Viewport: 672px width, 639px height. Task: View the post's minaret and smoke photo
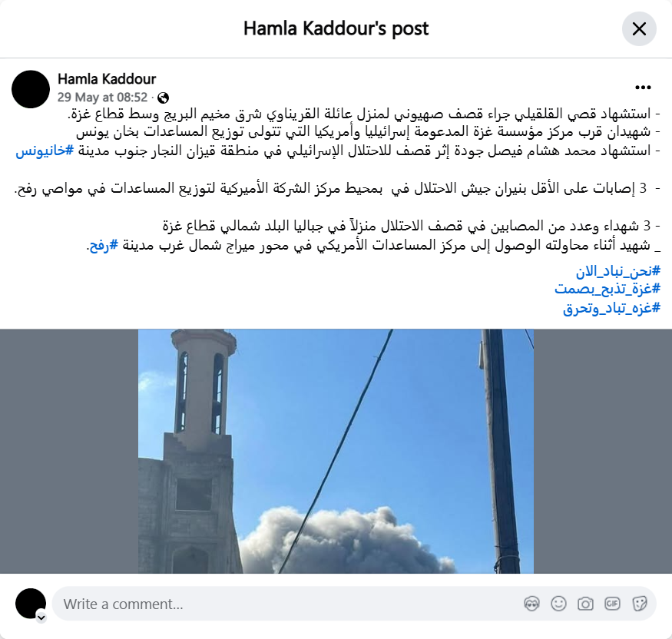click(336, 452)
